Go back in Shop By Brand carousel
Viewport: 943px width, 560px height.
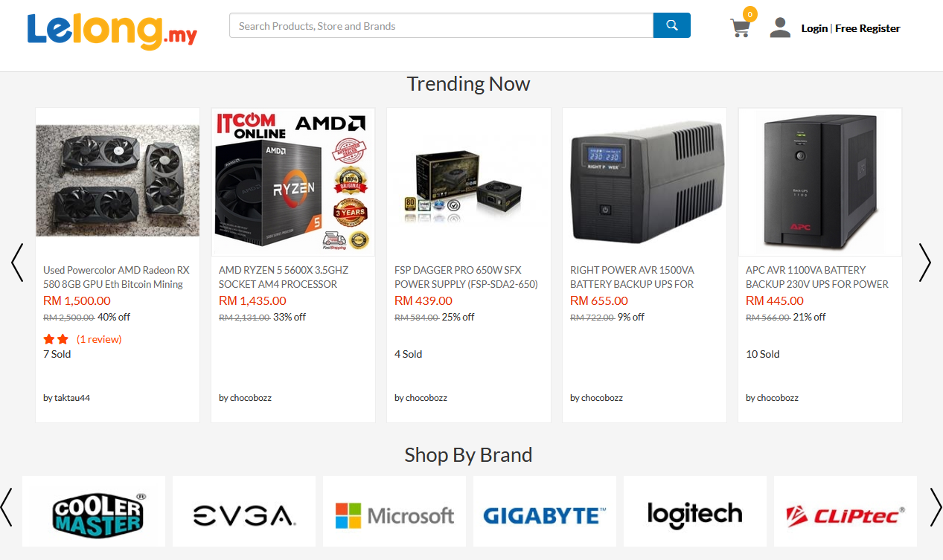7,507
